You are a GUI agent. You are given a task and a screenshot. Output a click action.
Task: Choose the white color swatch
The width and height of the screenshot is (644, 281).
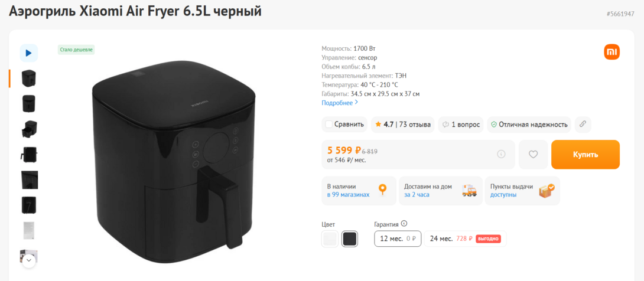(330, 238)
